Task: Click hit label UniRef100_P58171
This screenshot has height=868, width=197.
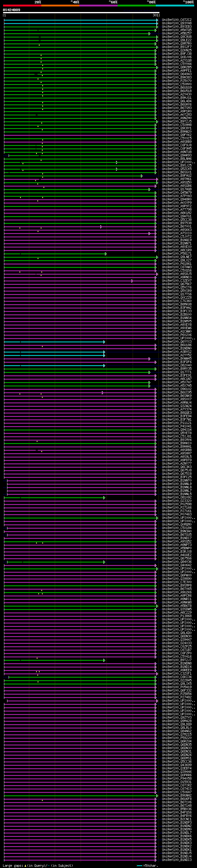Action: pos(177,254)
